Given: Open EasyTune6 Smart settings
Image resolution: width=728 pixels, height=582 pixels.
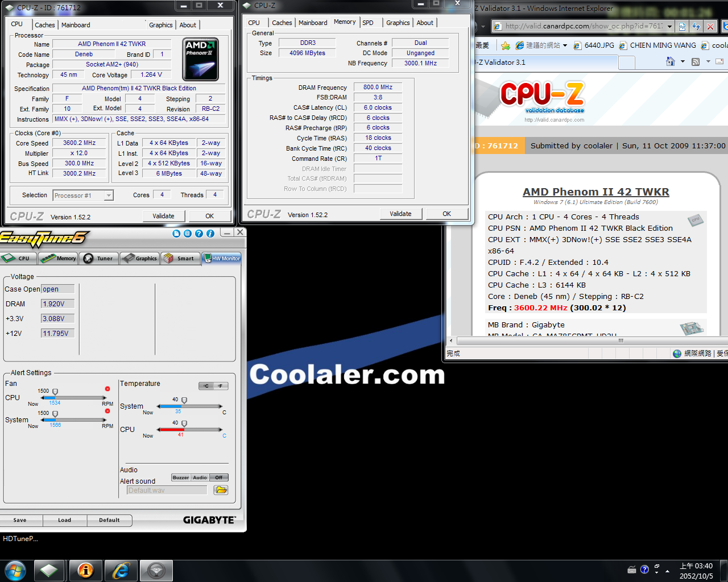Looking at the screenshot, I should click(180, 258).
